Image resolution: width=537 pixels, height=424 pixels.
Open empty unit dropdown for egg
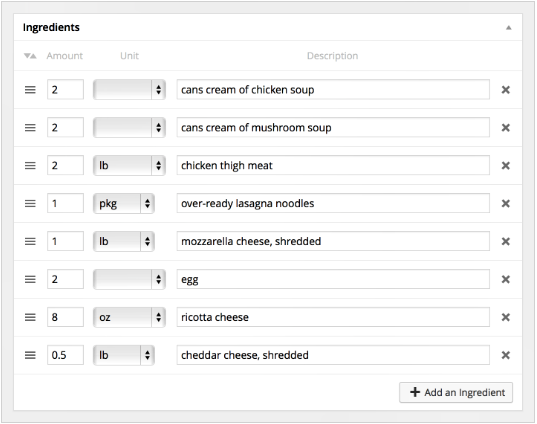[129, 279]
